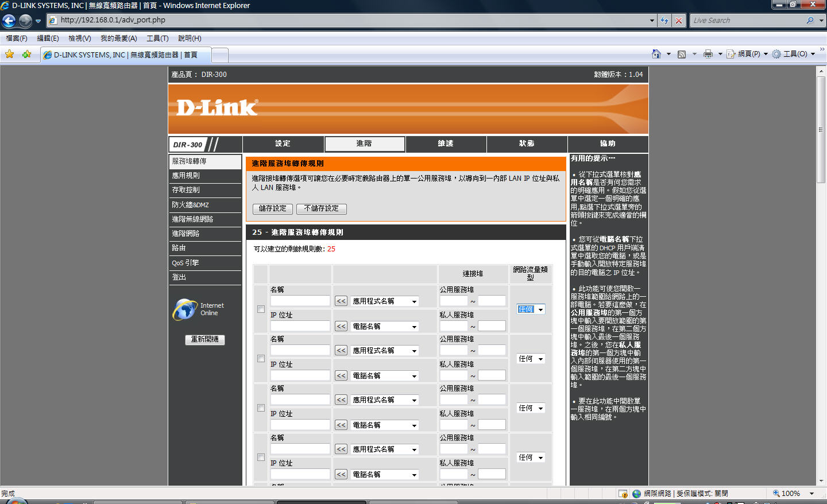Image resolution: width=827 pixels, height=504 pixels.
Task: Click the Internet Online globe icon
Action: (185, 309)
